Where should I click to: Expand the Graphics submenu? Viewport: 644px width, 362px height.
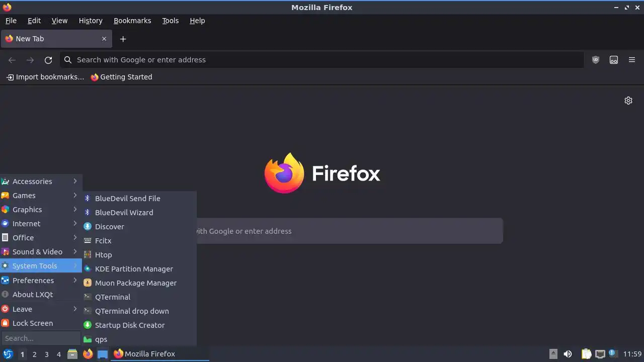click(41, 209)
